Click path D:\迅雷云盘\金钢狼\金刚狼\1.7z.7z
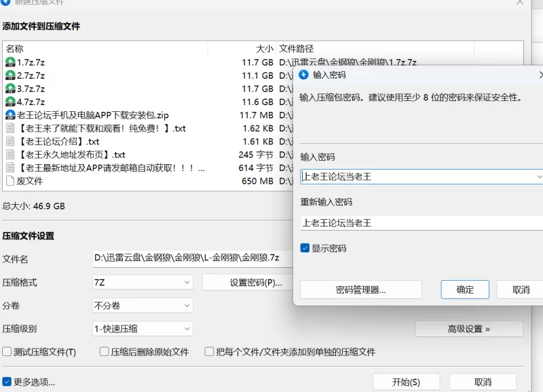543x392 pixels. [348, 62]
